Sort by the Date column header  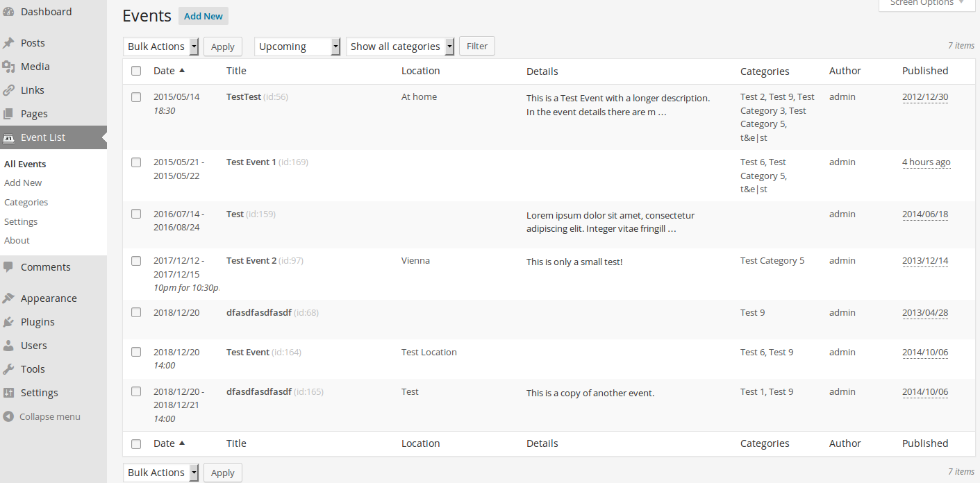click(x=165, y=71)
